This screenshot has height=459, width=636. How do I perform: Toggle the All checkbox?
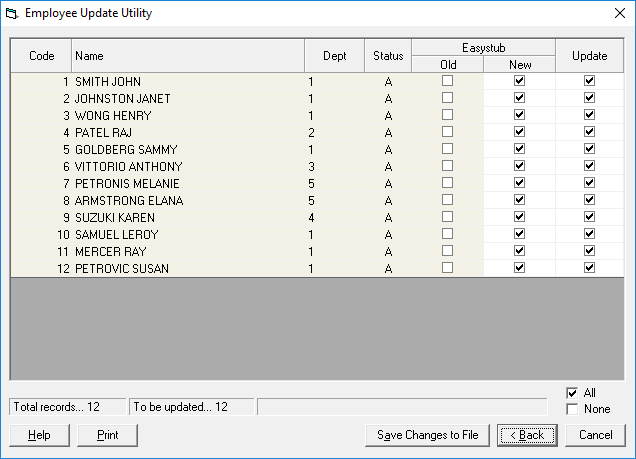572,393
